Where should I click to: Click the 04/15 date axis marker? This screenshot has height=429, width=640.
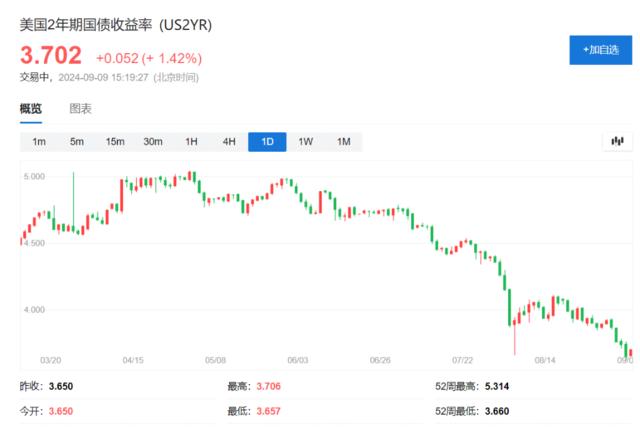point(133,360)
